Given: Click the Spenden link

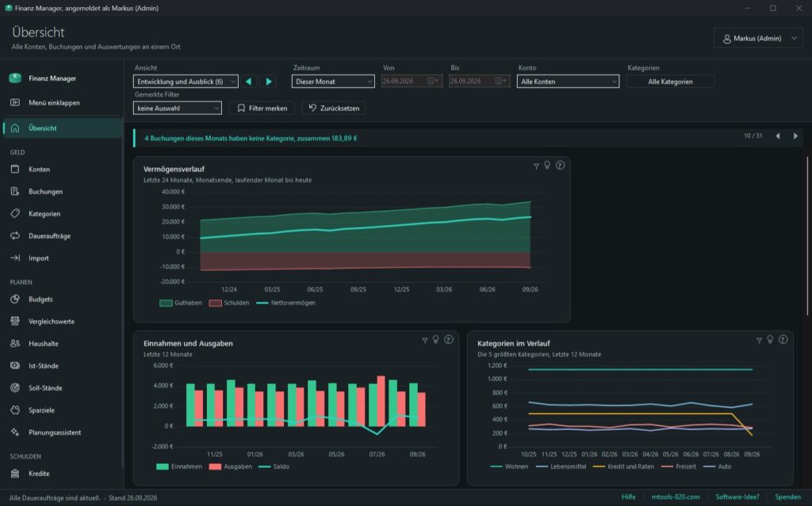Looking at the screenshot, I should 787,497.
